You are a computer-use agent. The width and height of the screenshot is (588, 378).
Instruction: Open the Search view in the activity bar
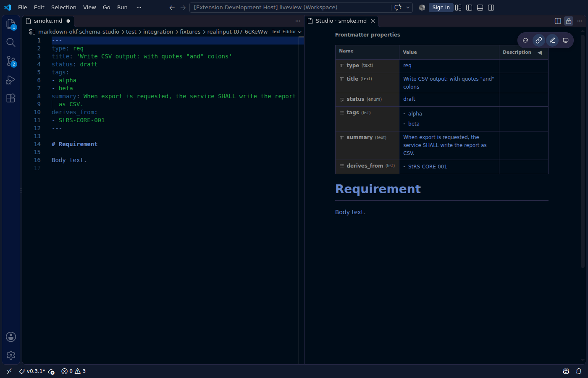coord(11,42)
